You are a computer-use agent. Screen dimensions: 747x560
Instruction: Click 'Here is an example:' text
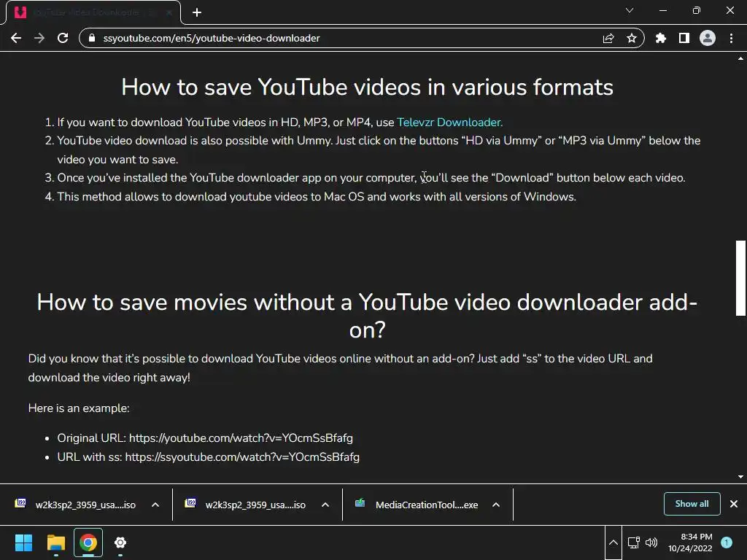pos(79,408)
